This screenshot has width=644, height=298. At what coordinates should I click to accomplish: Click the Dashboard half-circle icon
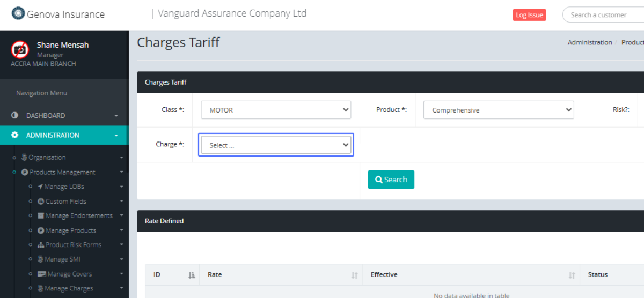14,116
